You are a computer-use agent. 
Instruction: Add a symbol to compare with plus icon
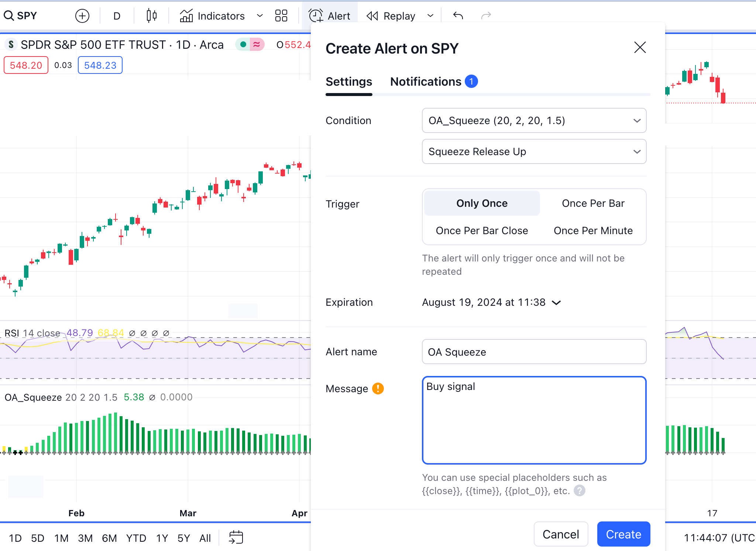click(82, 16)
